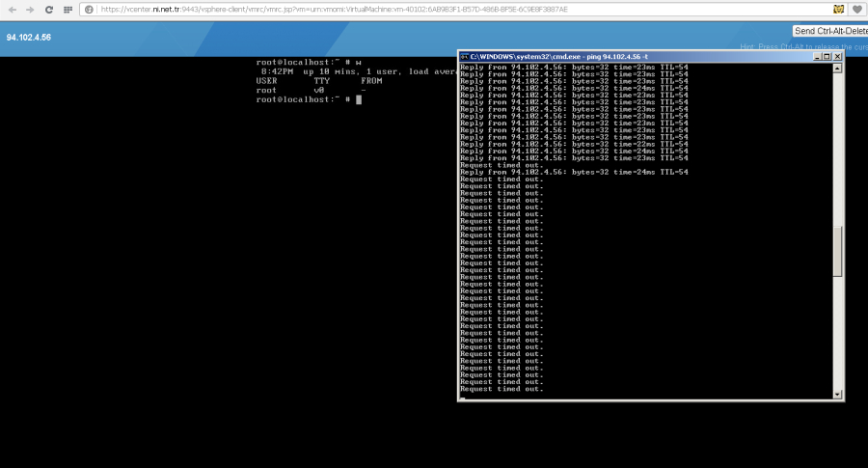This screenshot has width=868, height=468.
Task: Click the browser forward arrow
Action: click(x=30, y=10)
